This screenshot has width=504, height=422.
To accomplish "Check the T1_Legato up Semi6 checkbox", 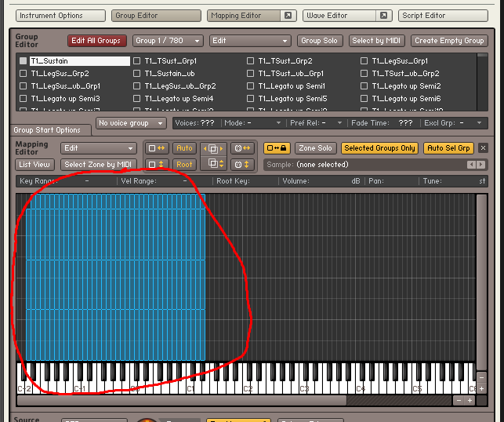I will tap(364, 98).
